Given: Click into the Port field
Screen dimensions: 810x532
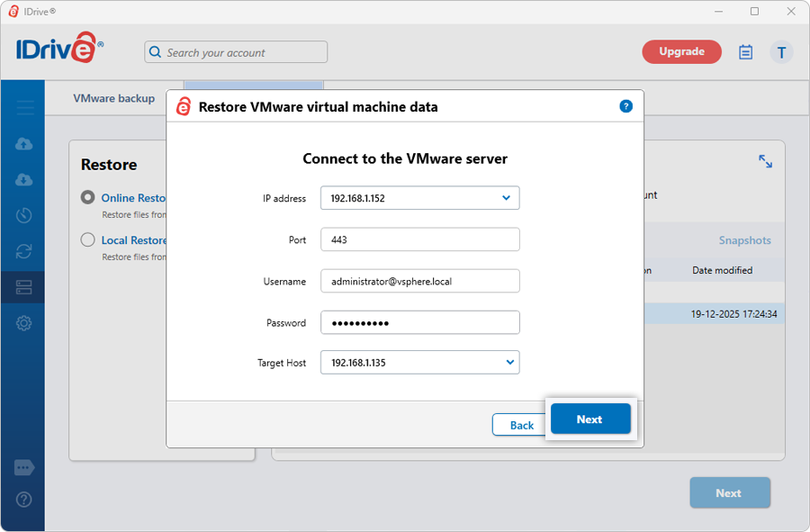Looking at the screenshot, I should (x=419, y=240).
